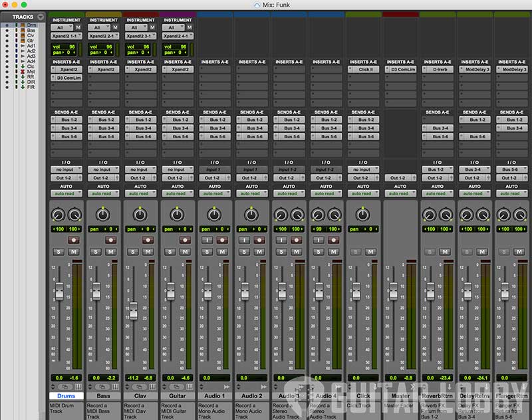Open Drums MIDI output selector Xpand!2 1-1

[66, 36]
